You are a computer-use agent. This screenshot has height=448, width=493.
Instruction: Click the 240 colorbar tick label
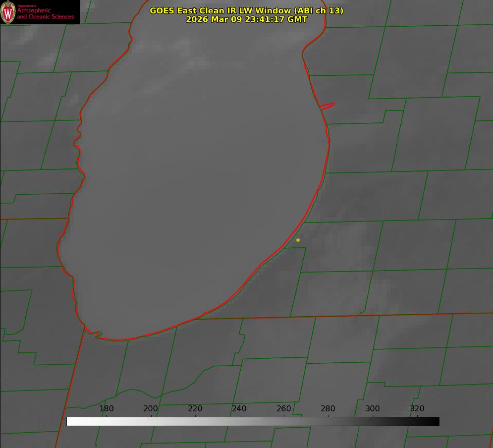tap(239, 409)
